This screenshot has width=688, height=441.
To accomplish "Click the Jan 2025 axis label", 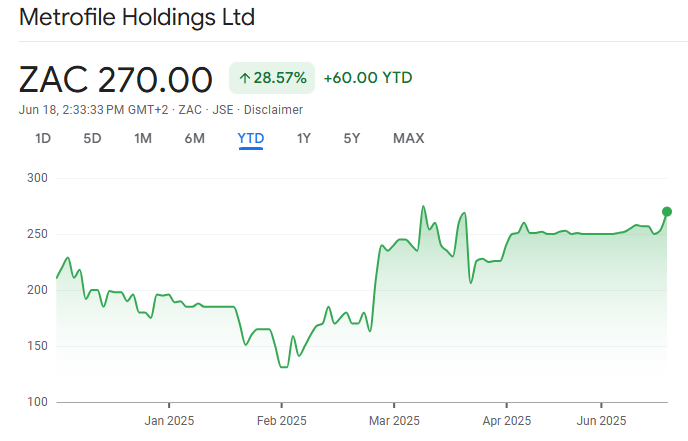I will pyautogui.click(x=169, y=421).
